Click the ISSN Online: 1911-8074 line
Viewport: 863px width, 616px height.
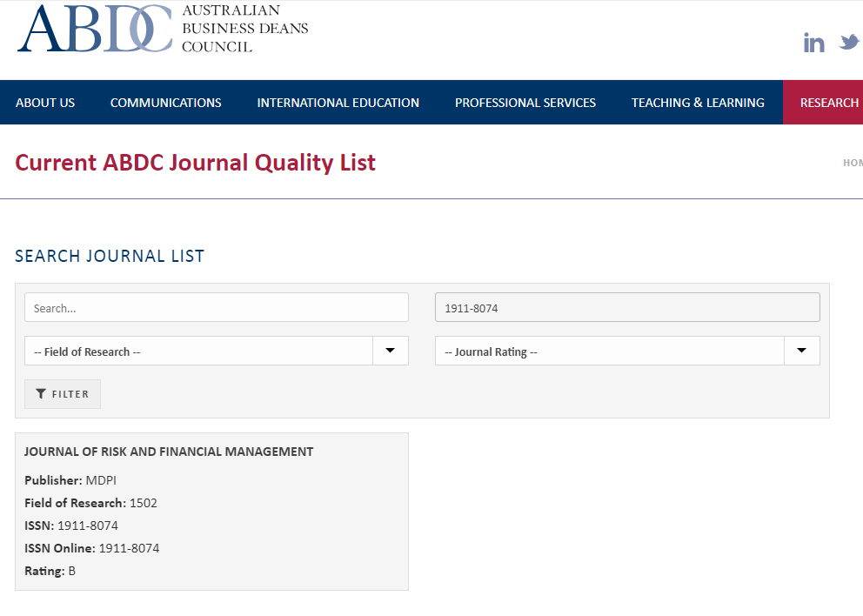[x=92, y=548]
